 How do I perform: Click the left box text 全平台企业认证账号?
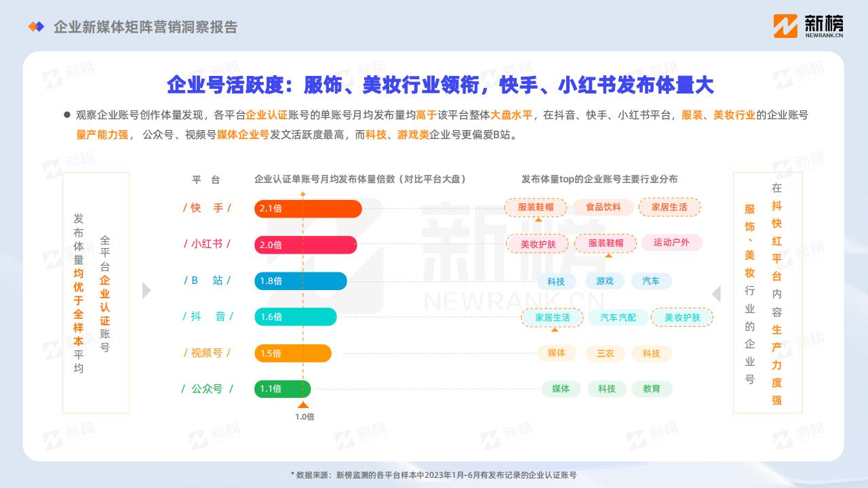104,293
